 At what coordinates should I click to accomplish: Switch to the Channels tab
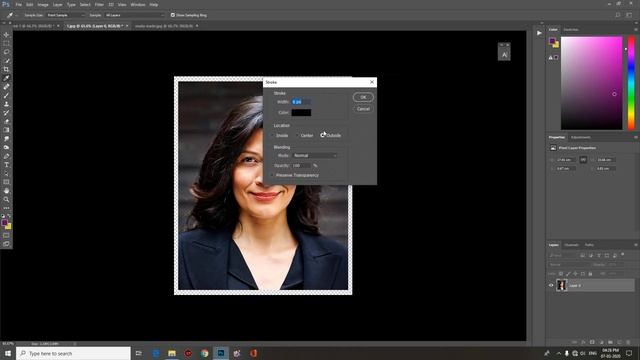571,245
